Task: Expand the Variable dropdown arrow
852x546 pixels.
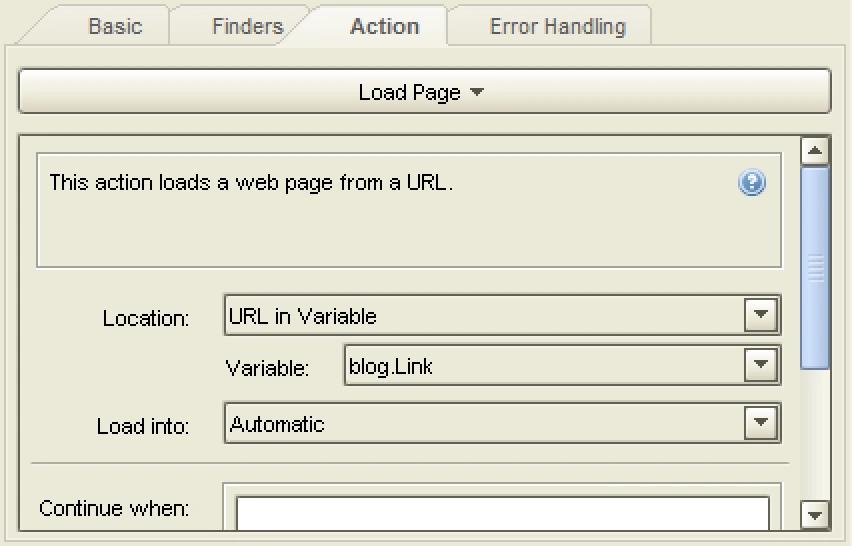Action: tap(761, 365)
